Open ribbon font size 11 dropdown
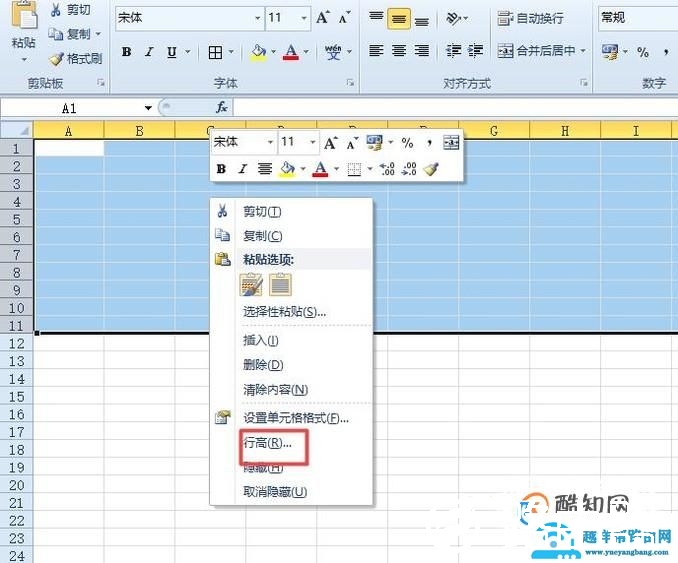678x563 pixels. (x=304, y=18)
